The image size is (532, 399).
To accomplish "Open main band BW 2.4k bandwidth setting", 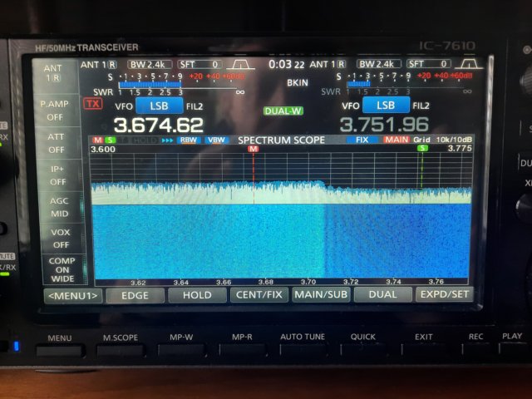I will click(x=150, y=64).
